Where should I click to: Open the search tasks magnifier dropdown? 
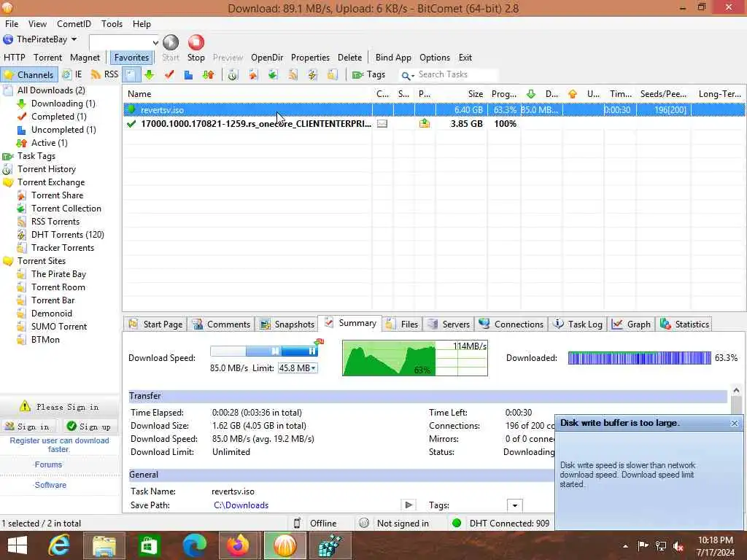(408, 75)
